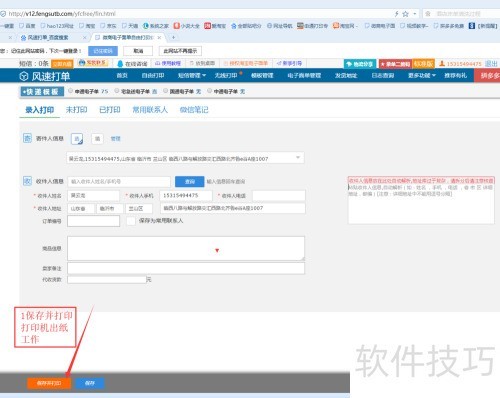
Task: Open a new browser tab with plus
Action: click(173, 37)
